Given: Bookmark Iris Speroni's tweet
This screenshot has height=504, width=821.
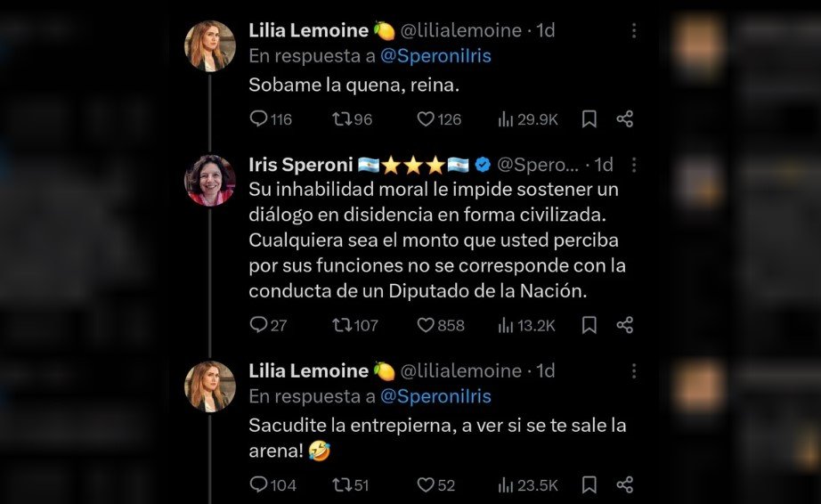Looking at the screenshot, I should coord(589,325).
